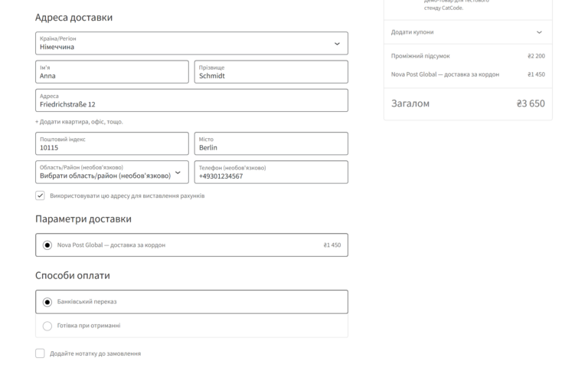Edit the Прізвище field containing Schmidt
Screen dimensions: 588x368
pyautogui.click(x=271, y=72)
